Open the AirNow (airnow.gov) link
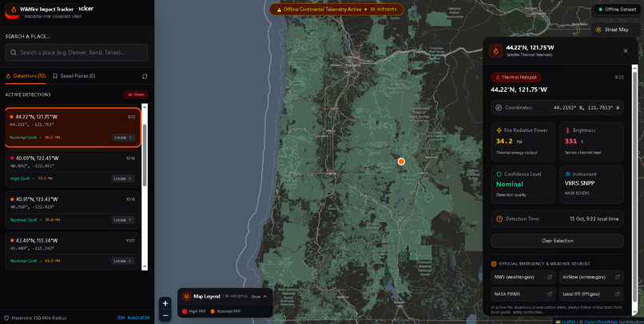 591,277
